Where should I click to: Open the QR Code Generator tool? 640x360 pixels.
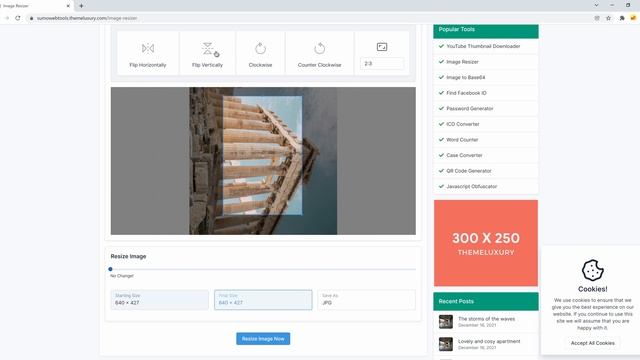(x=469, y=171)
